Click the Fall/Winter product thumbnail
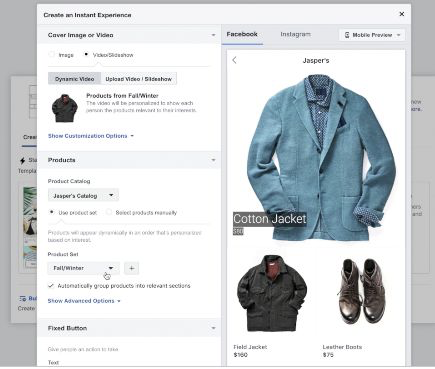Image resolution: width=435 pixels, height=369 pixels. coord(65,108)
